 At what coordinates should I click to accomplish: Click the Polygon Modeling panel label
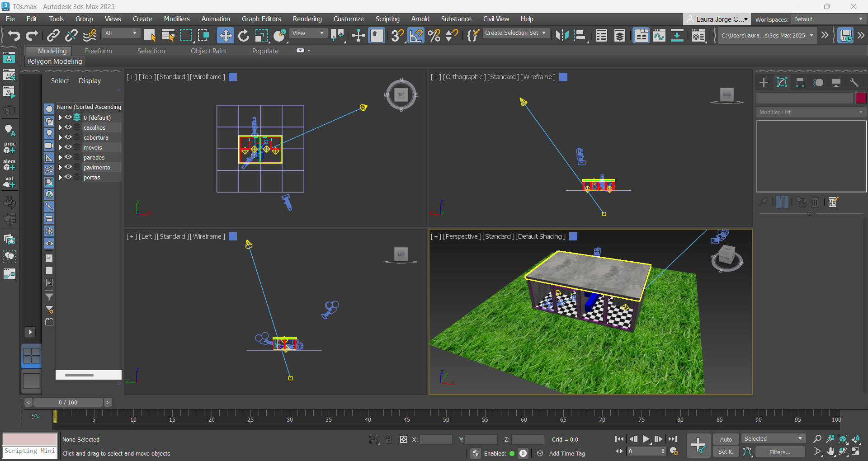tap(55, 61)
